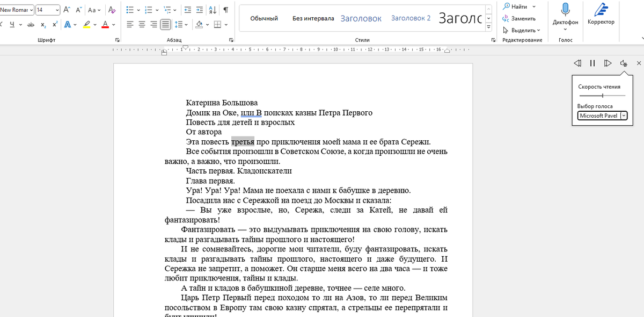The width and height of the screenshot is (644, 317).
Task: Align text to the right
Action: pyautogui.click(x=153, y=24)
